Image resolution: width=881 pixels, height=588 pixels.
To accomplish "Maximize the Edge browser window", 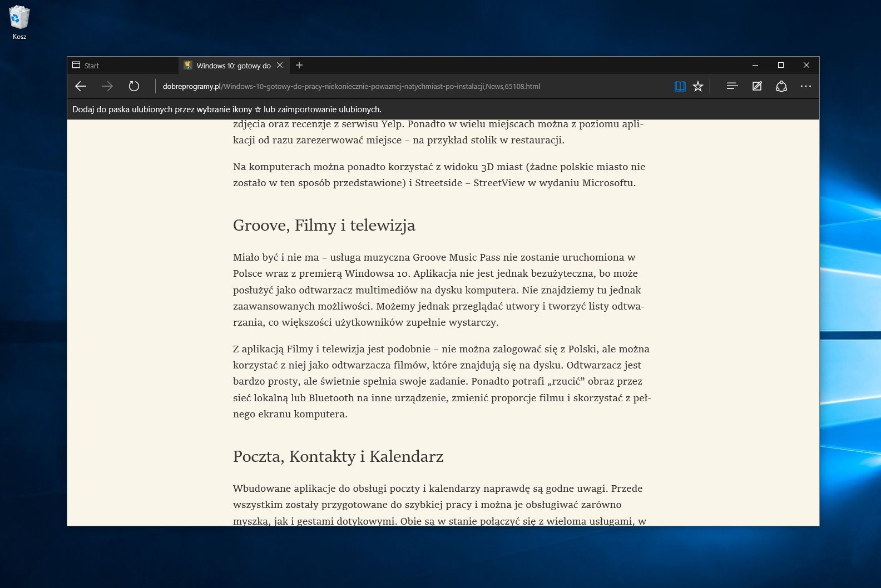I will click(781, 65).
